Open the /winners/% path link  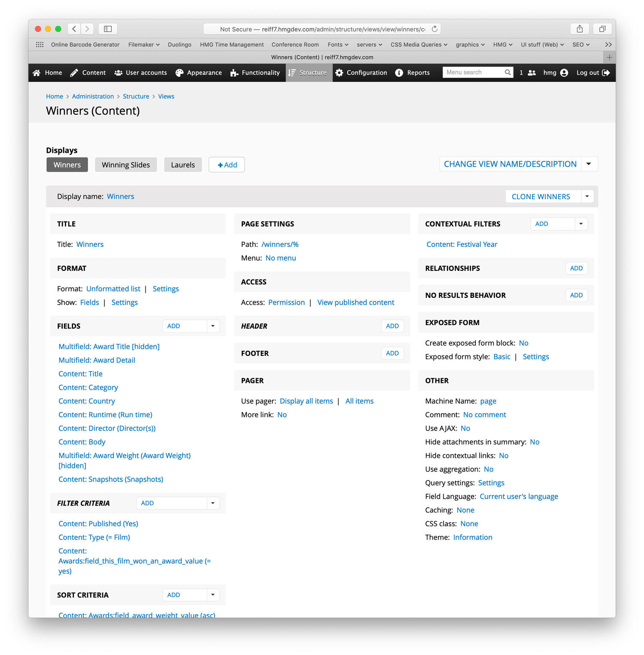(x=280, y=244)
